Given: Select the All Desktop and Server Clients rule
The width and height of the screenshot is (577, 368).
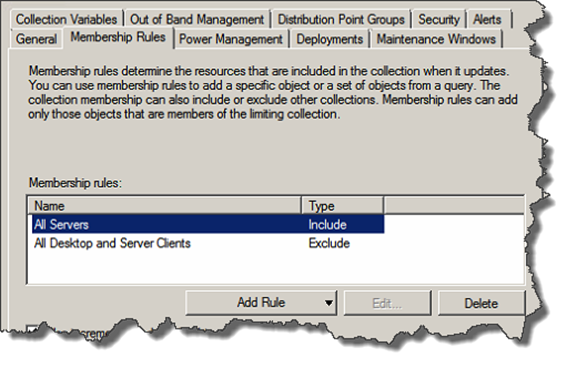Looking at the screenshot, I should pos(208,243).
